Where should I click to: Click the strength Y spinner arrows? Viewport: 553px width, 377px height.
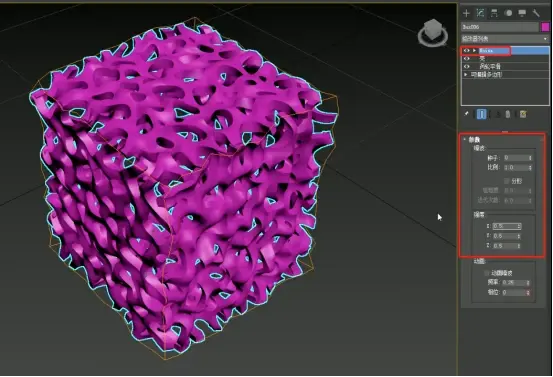click(519, 236)
